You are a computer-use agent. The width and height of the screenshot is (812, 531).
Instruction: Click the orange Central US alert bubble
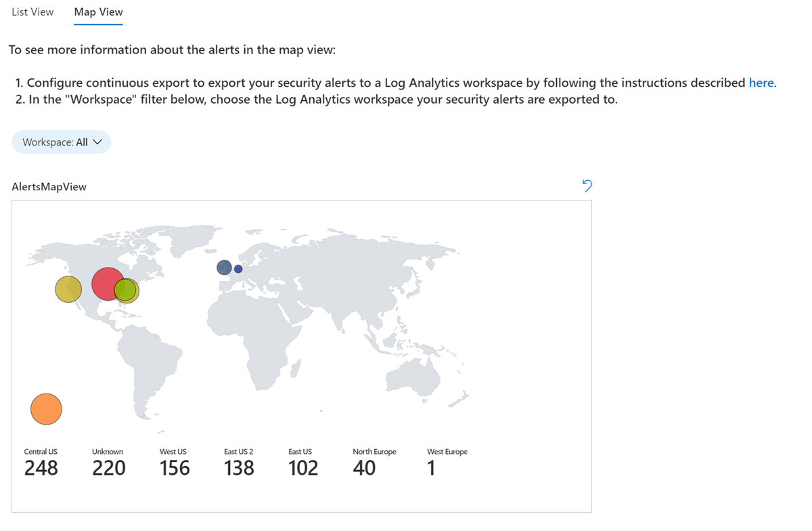point(46,408)
